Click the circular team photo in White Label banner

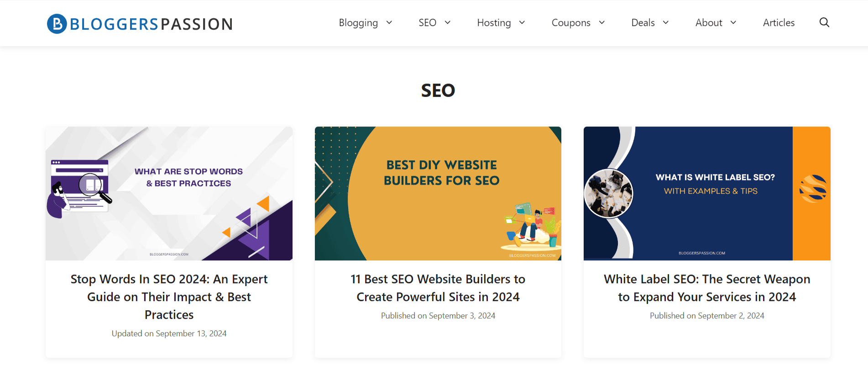point(609,193)
